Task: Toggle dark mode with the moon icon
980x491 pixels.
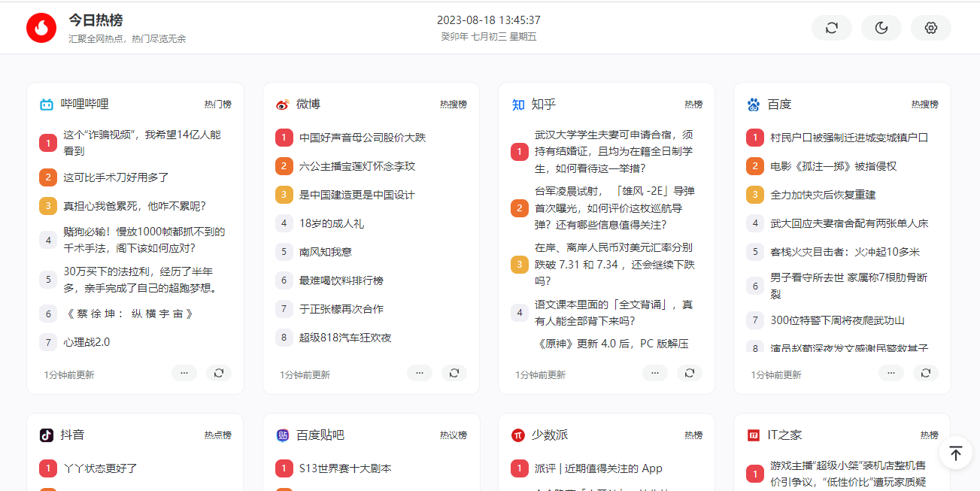Action: 881,28
